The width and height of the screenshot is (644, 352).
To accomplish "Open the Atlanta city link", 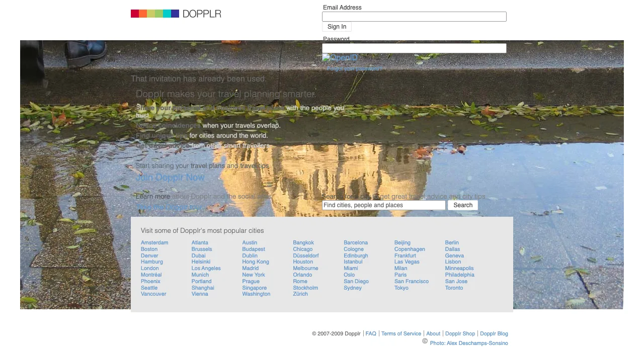I will (x=200, y=243).
